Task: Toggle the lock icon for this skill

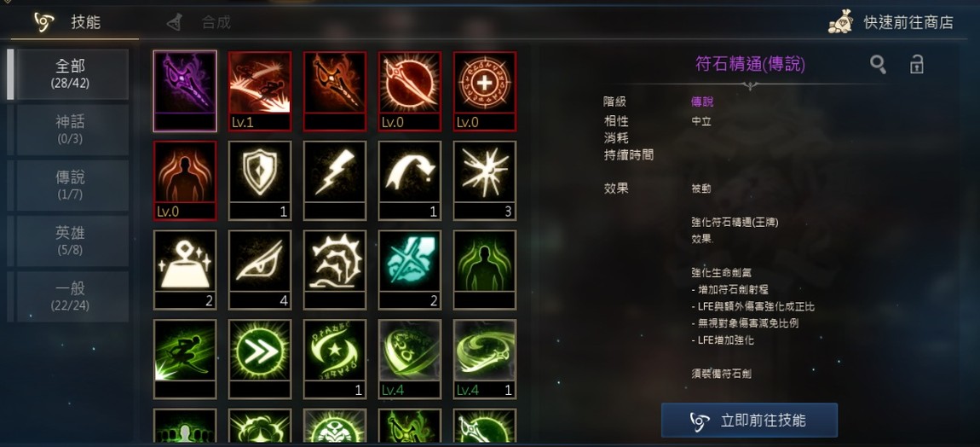Action: click(916, 64)
